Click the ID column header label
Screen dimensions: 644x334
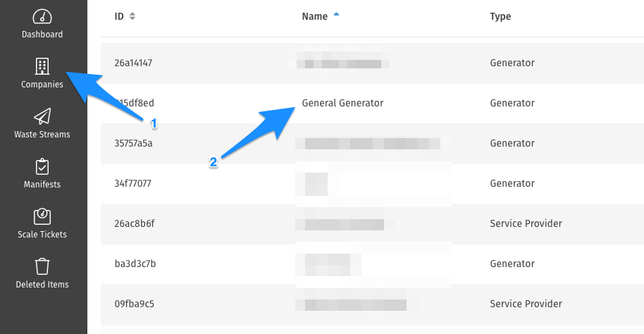coord(119,16)
